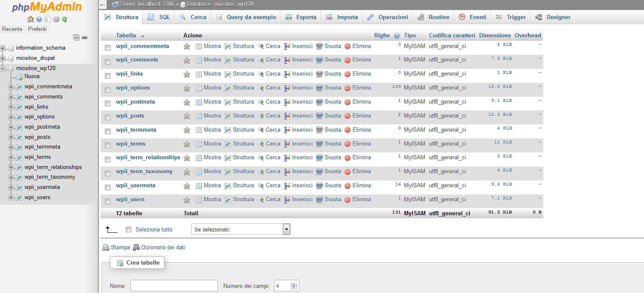Focus the new table Nome field
This screenshot has width=644, height=293.
(x=174, y=286)
